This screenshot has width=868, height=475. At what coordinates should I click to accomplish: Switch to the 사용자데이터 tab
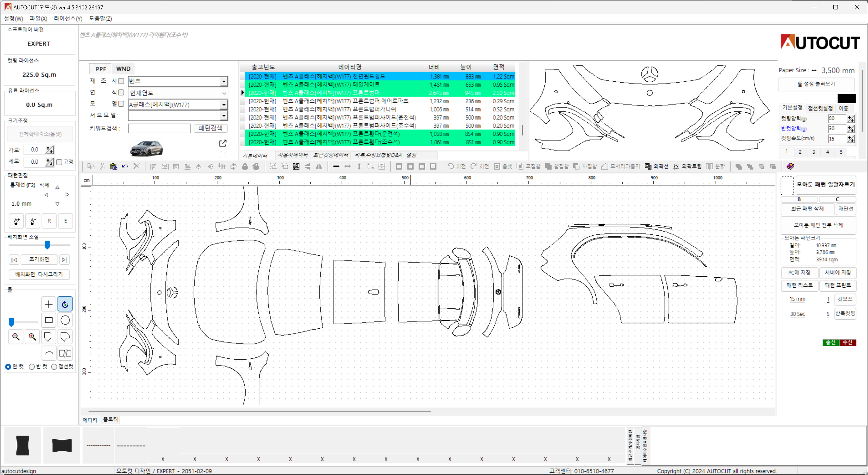(x=292, y=155)
